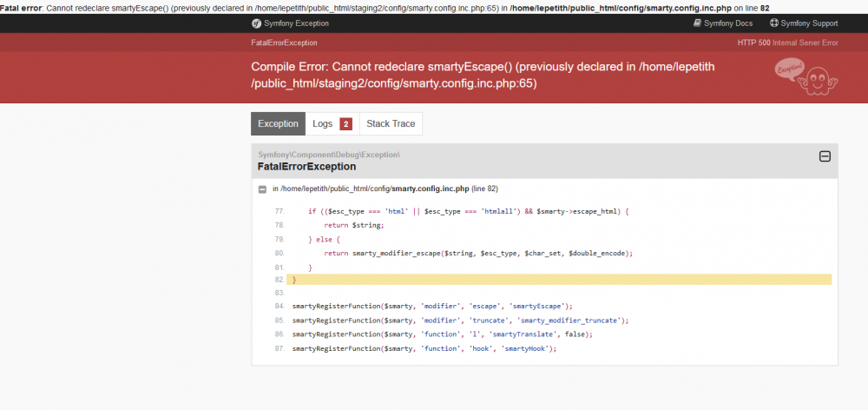
Task: Open the Symfony Docs link
Action: point(728,23)
